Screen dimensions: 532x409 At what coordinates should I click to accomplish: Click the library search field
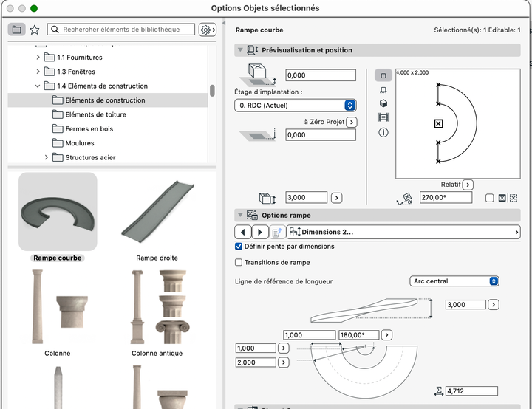tap(122, 30)
